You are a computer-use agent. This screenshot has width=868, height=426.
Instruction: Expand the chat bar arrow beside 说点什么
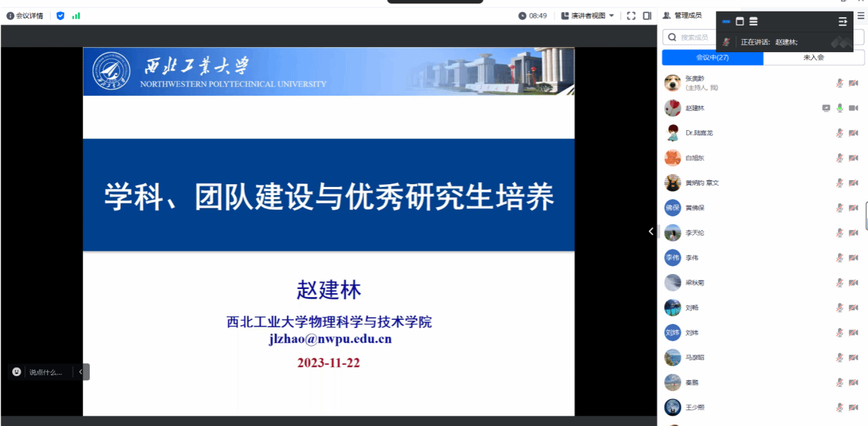click(81, 372)
